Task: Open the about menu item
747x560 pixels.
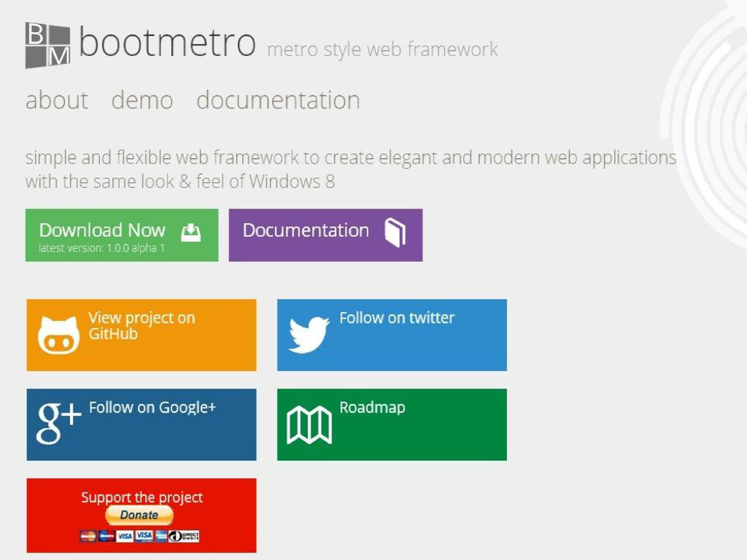Action: [57, 101]
